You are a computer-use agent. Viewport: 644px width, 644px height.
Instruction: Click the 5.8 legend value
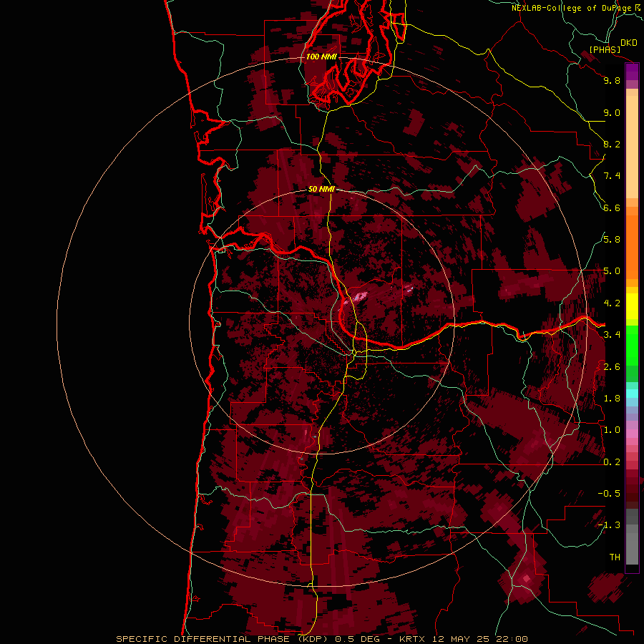point(612,240)
